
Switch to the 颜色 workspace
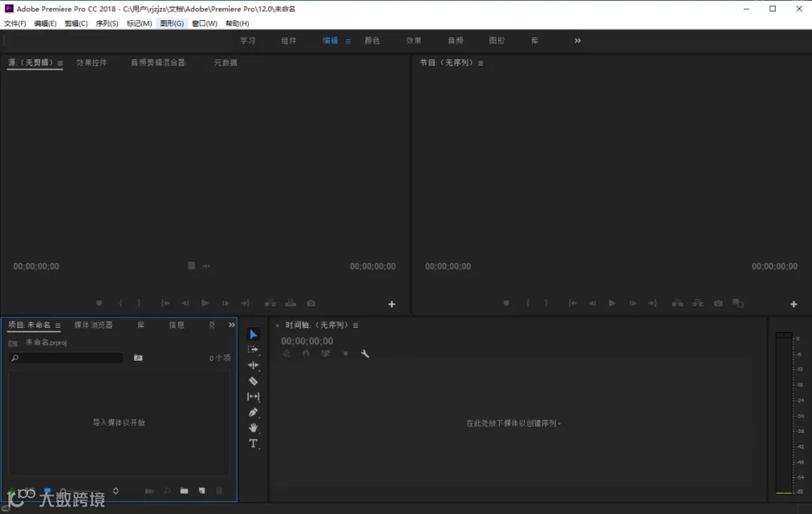pos(372,41)
